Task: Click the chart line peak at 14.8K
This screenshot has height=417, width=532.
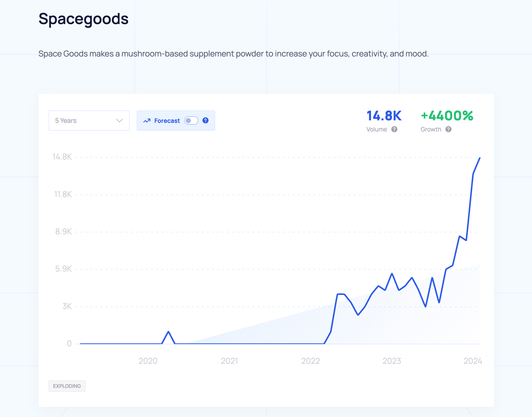Action: [480, 158]
